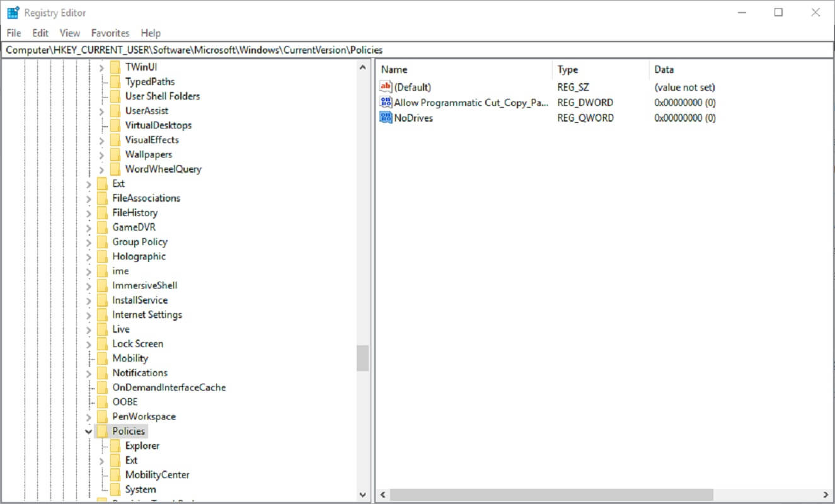Expand the Ext key under Policies
835x504 pixels.
coord(101,460)
